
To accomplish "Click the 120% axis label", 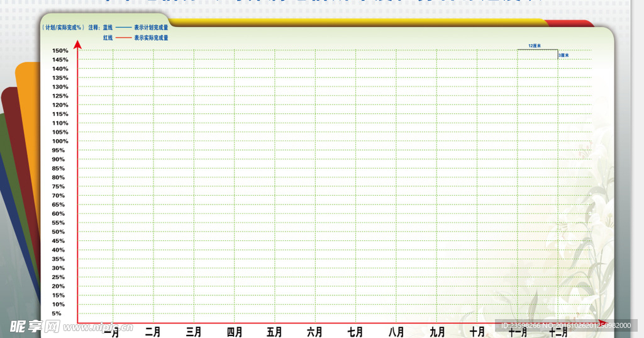I will [60, 105].
